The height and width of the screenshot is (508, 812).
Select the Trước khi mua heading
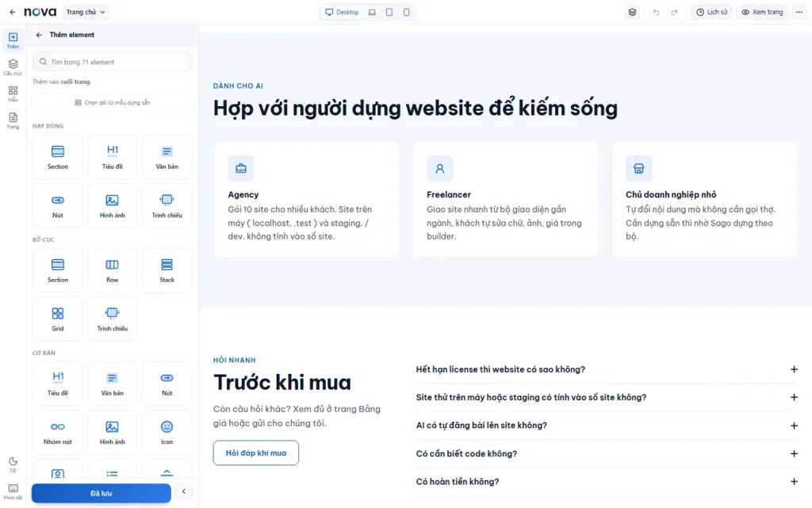[x=282, y=383]
